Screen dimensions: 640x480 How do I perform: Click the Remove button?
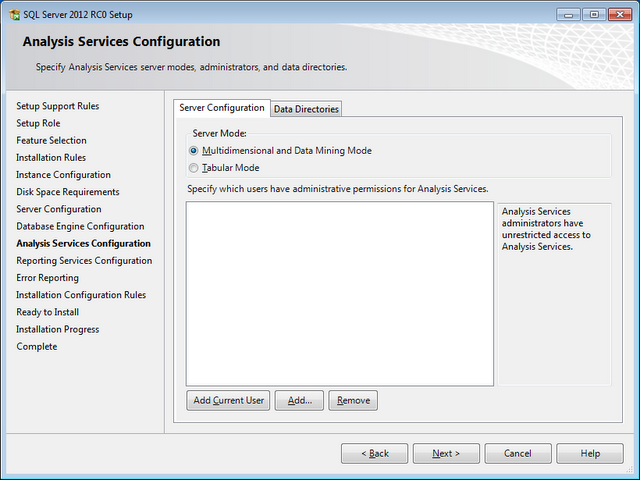353,400
